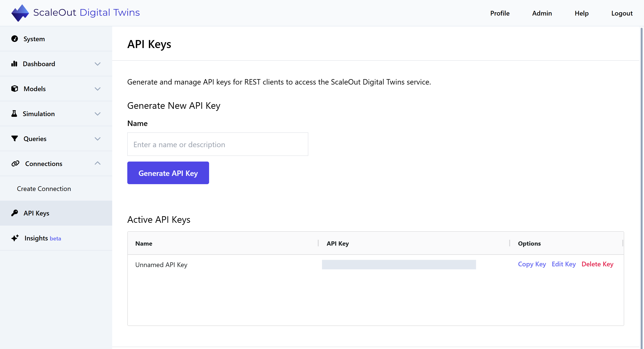Click the Generate API Key button
This screenshot has height=349, width=644.
[168, 173]
